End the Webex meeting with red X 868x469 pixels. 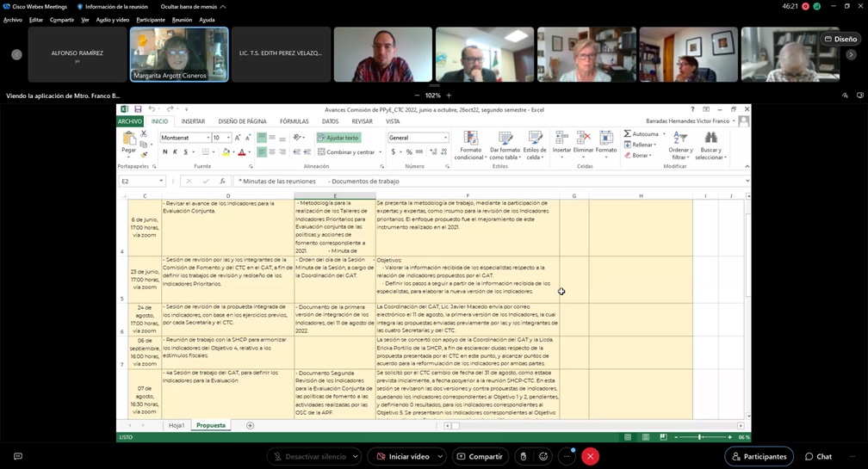pyautogui.click(x=590, y=456)
